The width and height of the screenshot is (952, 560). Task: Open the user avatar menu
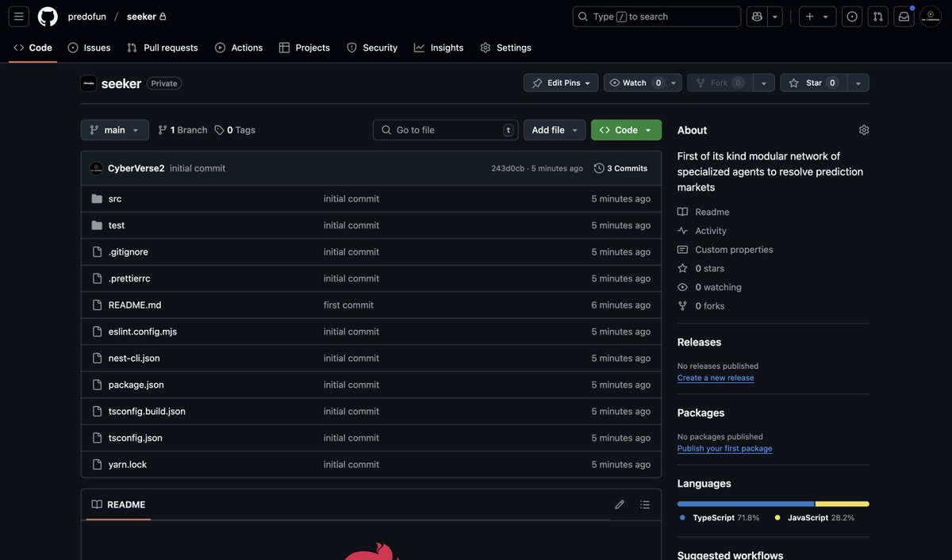931,17
